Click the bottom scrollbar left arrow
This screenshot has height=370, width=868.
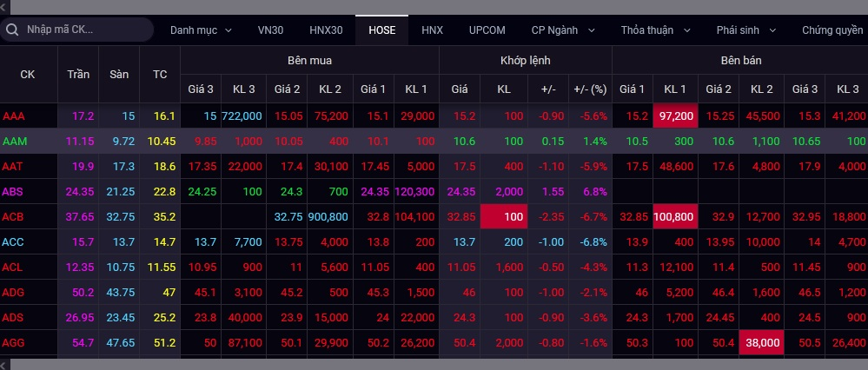tap(4, 364)
